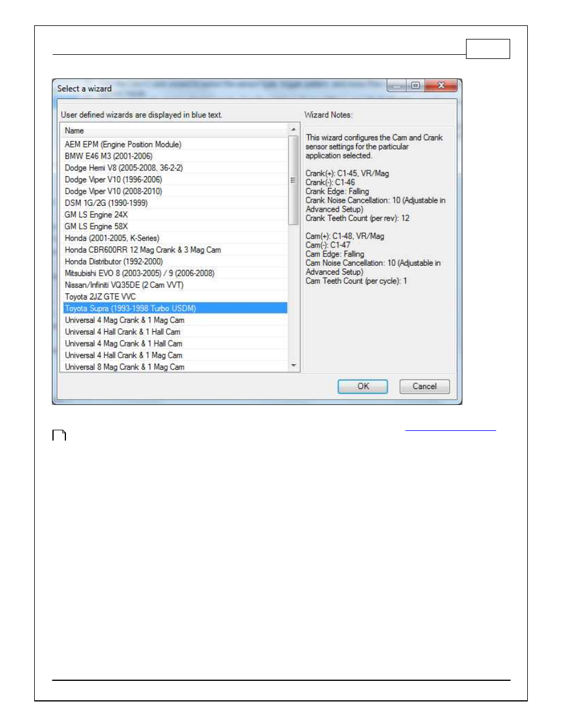Click the dialog's minimize button

(x=396, y=85)
